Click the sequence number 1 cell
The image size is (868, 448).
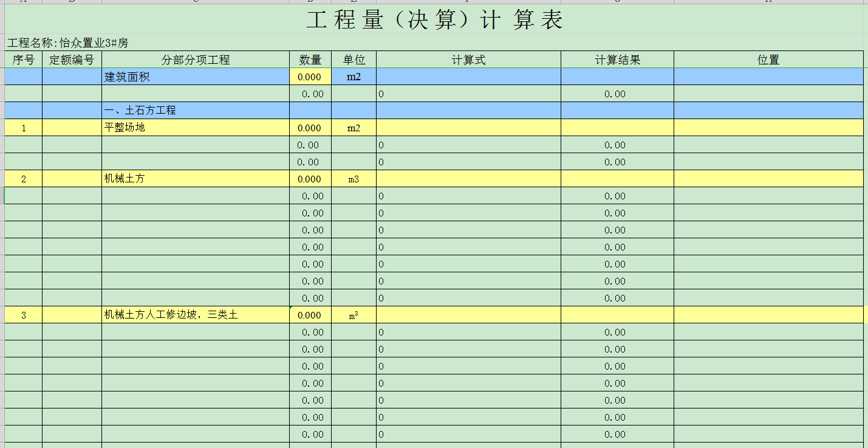pyautogui.click(x=24, y=128)
